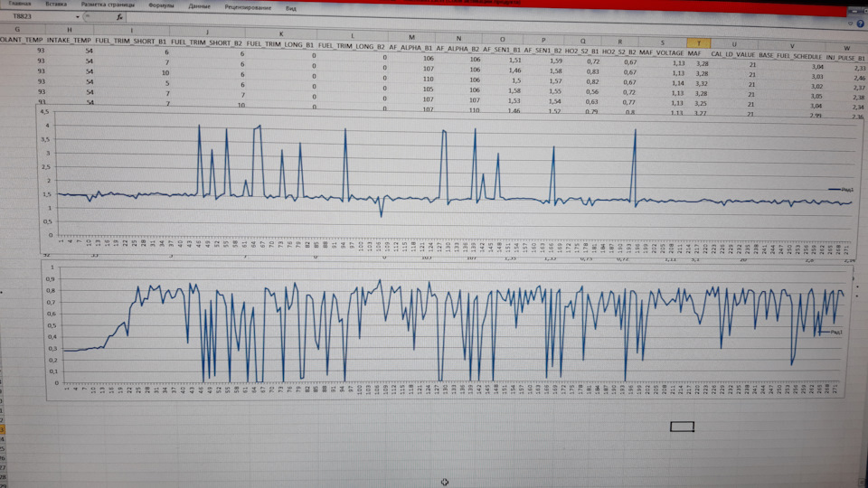Switch to the Формулы tab
868x488 pixels.
161,5
